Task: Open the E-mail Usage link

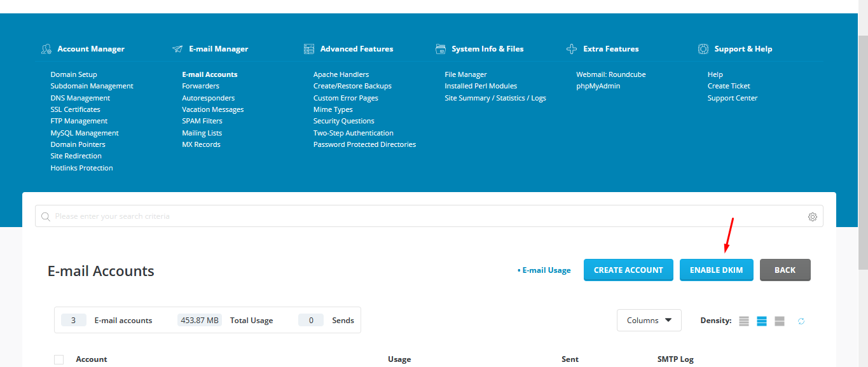Action: coord(546,270)
